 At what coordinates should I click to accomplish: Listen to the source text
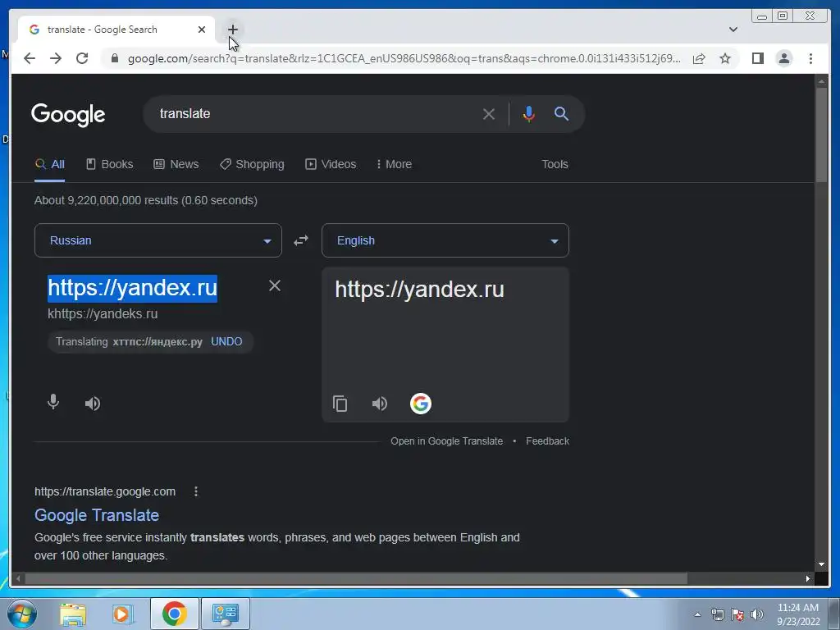(x=93, y=404)
